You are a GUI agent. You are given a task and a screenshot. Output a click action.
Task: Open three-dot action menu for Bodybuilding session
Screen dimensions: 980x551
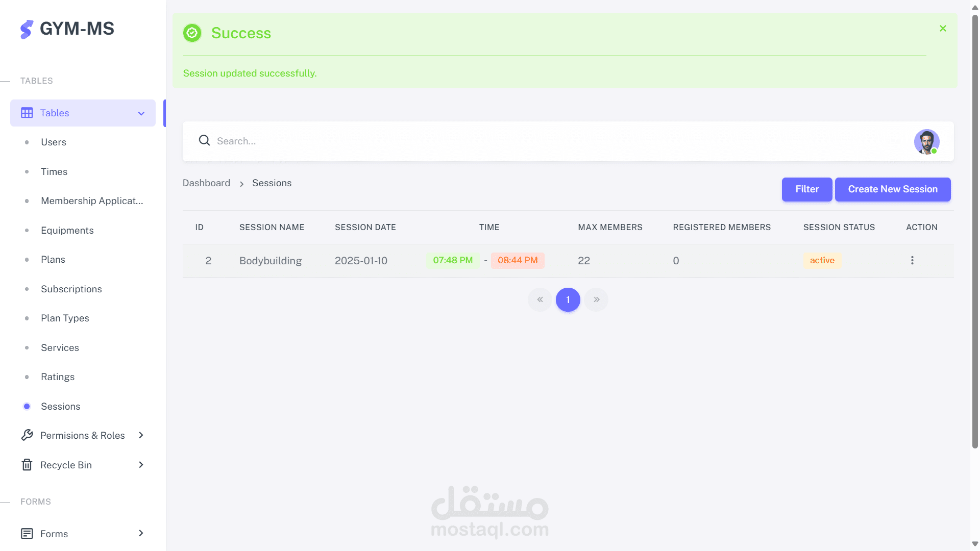[912, 260]
